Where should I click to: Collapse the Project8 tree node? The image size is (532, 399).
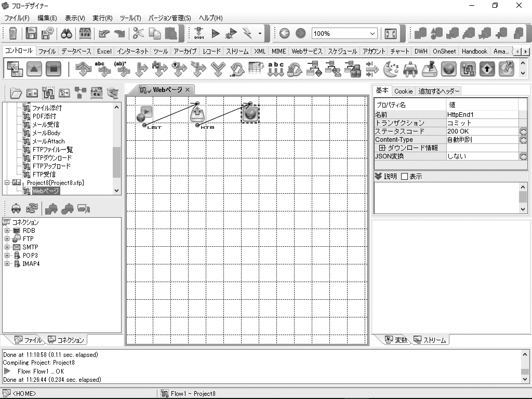pos(7,182)
